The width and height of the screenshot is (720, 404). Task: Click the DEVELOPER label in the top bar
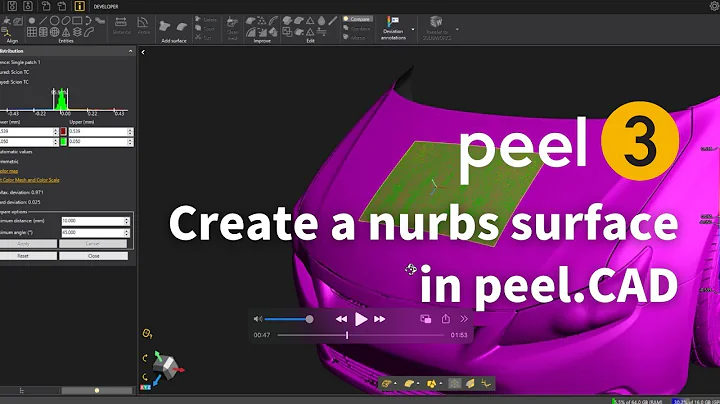click(106, 6)
